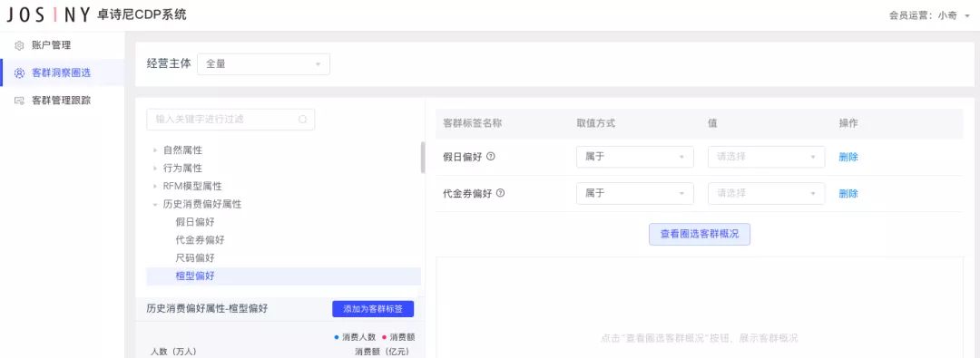Select 代金券偏好 in the attribute tree
The image size is (980, 358).
pyautogui.click(x=200, y=240)
